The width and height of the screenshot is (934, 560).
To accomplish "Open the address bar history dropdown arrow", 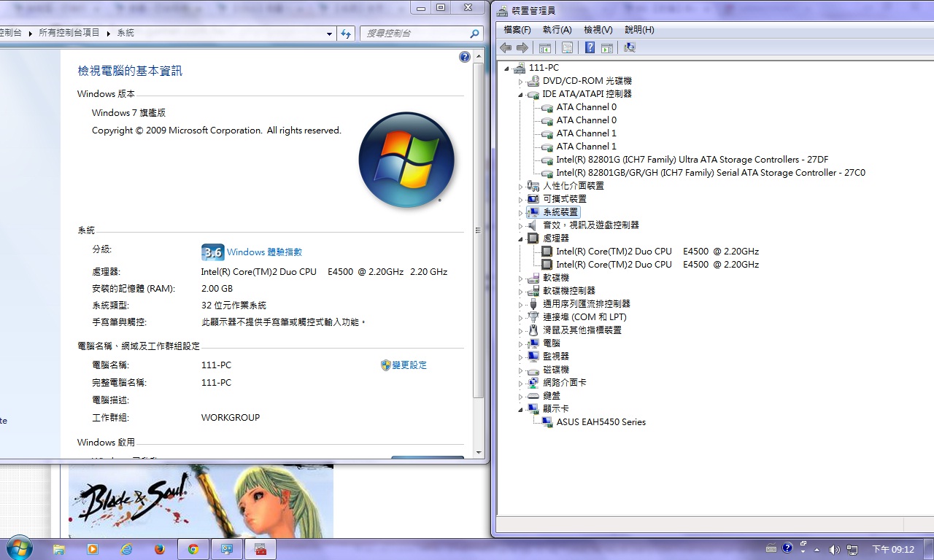I will click(x=330, y=34).
